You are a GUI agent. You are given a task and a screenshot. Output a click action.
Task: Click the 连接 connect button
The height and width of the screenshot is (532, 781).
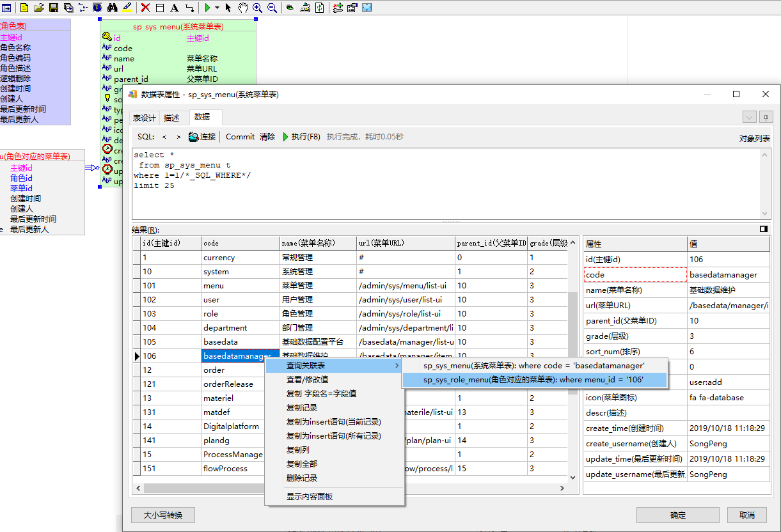tap(202, 137)
